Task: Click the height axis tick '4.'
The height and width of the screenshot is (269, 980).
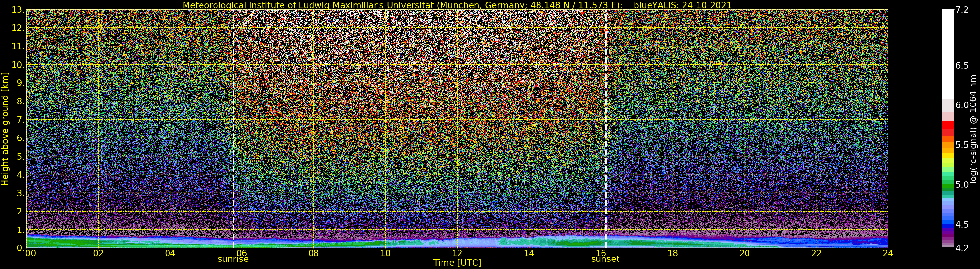Action: pos(20,175)
